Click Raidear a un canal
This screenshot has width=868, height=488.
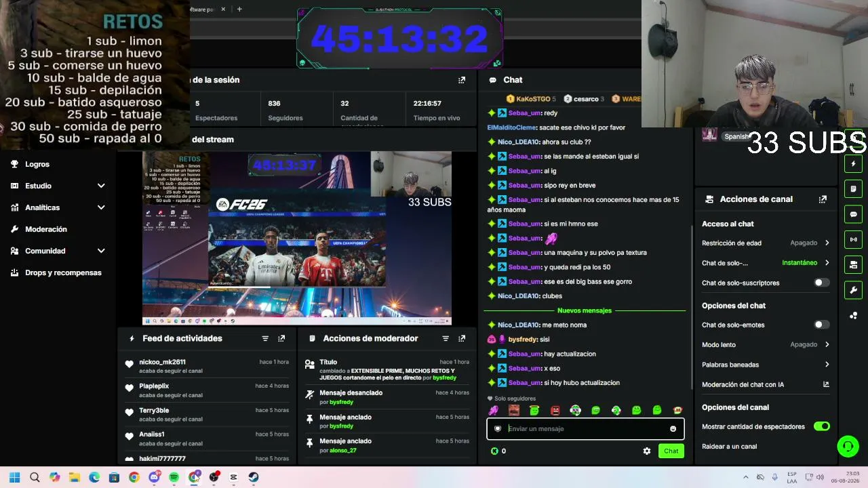tap(729, 447)
